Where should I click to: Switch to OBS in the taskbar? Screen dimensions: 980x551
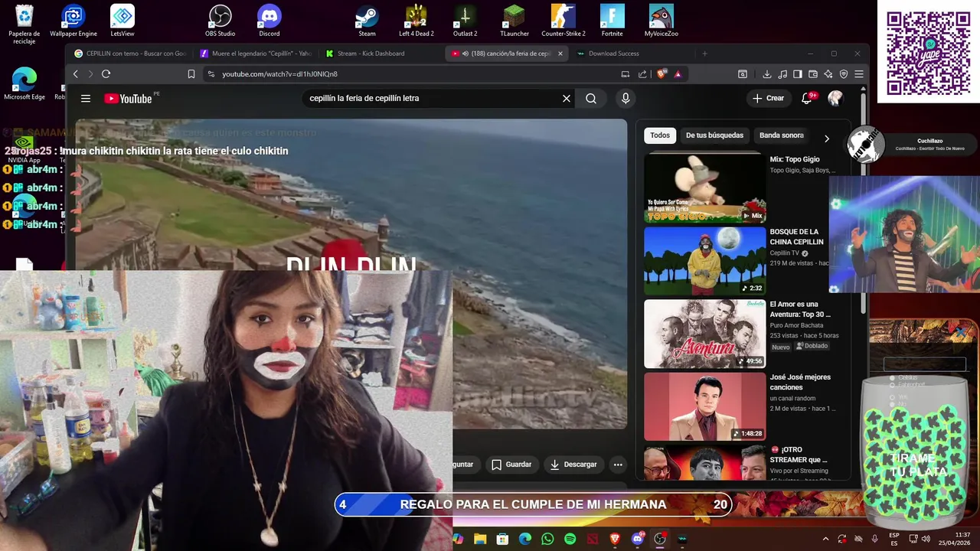point(660,539)
